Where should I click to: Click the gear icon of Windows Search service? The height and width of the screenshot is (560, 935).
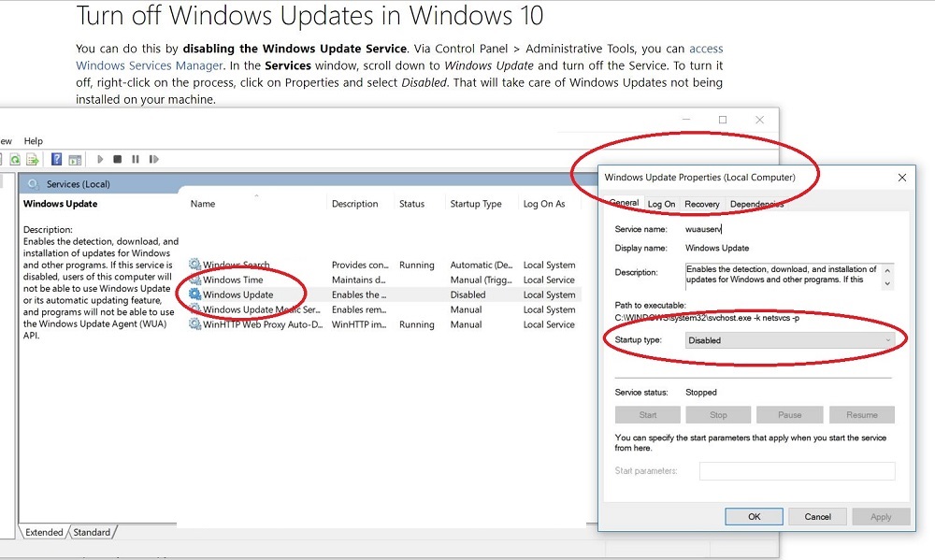(194, 265)
